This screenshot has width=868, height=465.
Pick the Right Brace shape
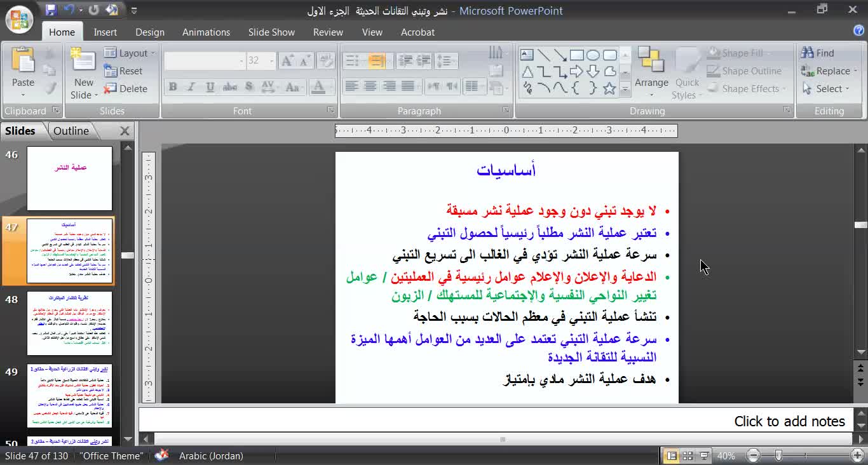pos(593,88)
